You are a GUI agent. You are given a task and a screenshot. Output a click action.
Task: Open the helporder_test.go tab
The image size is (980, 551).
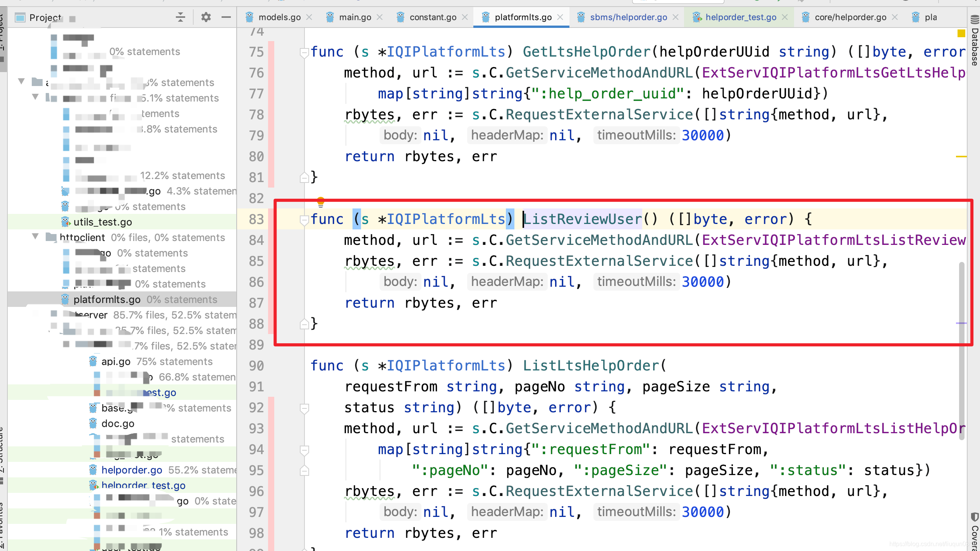pyautogui.click(x=741, y=17)
